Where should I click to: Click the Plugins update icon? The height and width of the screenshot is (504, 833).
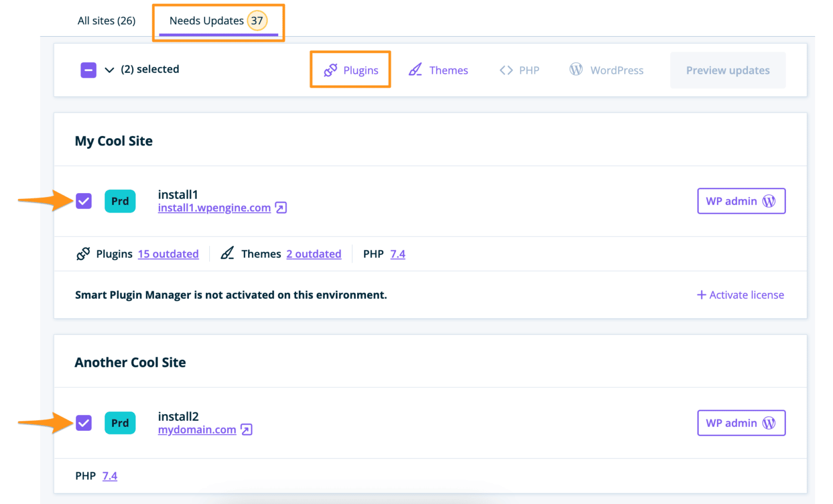point(331,70)
